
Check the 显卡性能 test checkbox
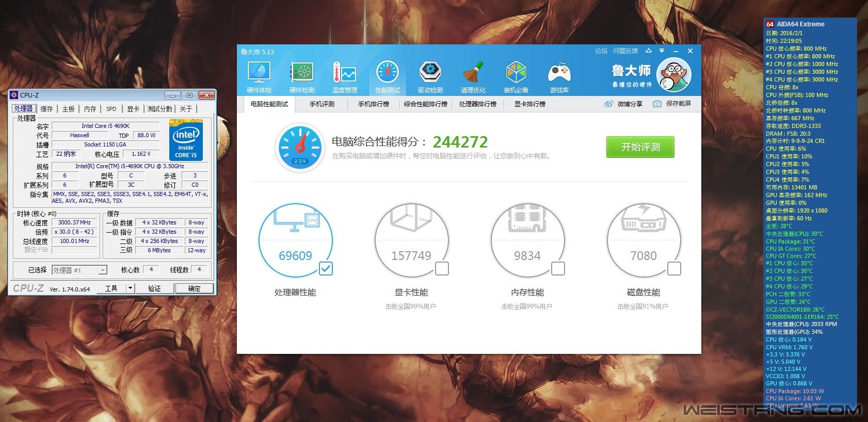[x=442, y=268]
